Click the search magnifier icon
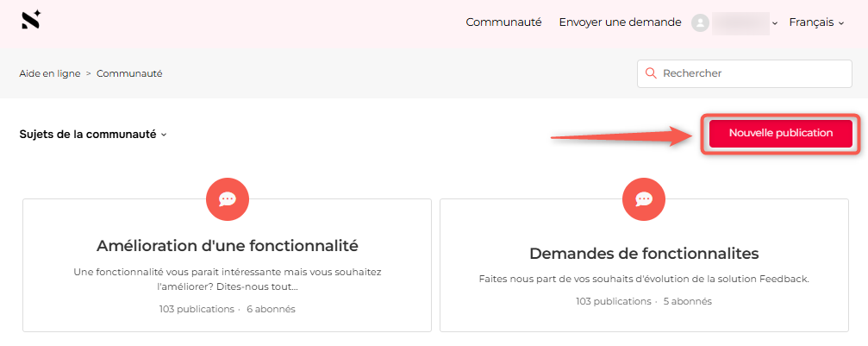The width and height of the screenshot is (868, 346). (651, 73)
